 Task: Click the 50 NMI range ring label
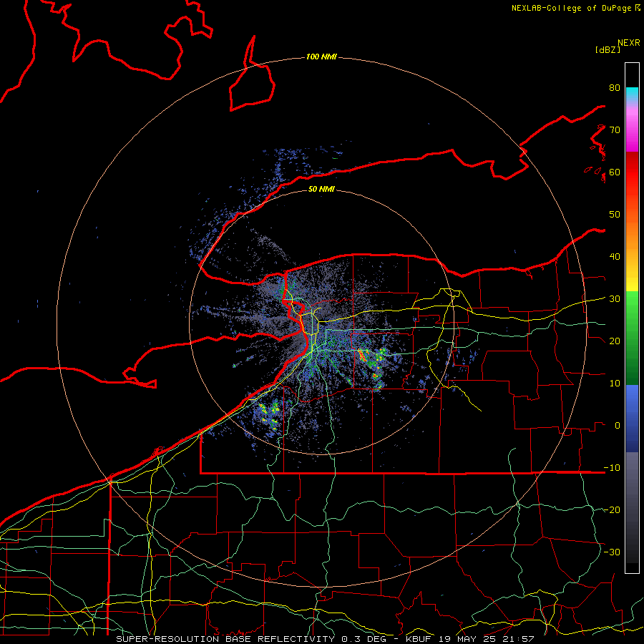pos(321,189)
